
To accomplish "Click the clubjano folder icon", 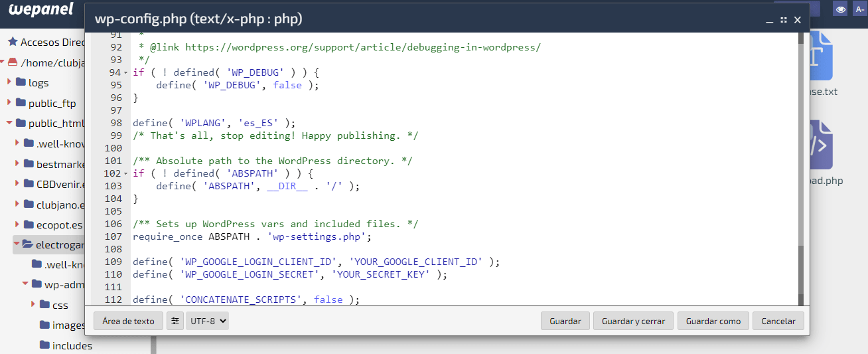I will coord(29,205).
